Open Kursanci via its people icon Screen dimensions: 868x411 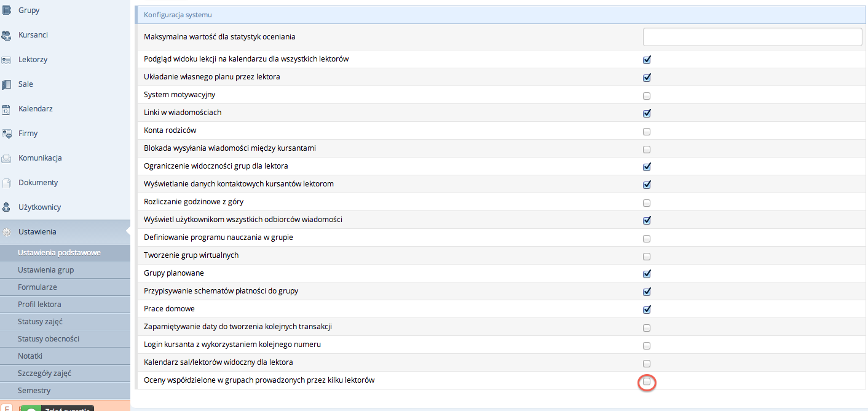[x=7, y=35]
